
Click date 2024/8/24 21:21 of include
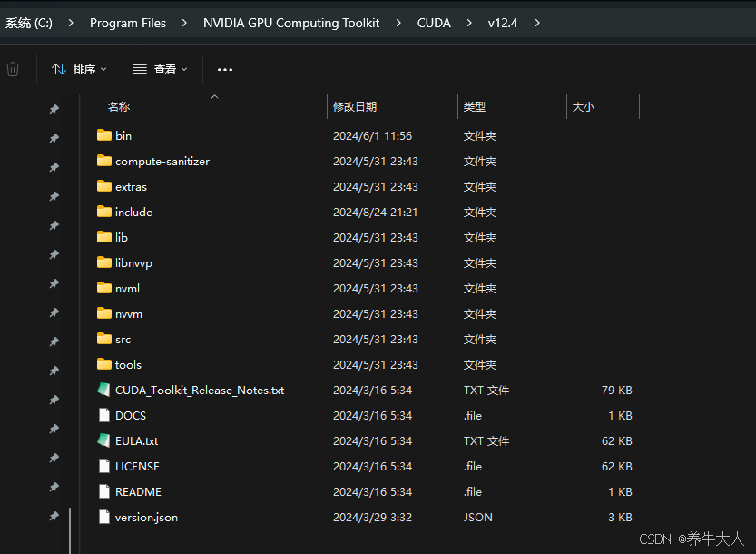click(x=375, y=212)
